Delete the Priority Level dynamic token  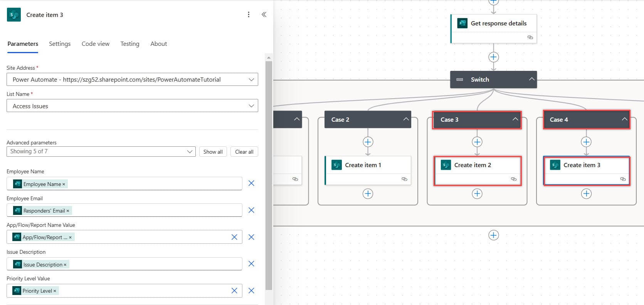click(55, 291)
